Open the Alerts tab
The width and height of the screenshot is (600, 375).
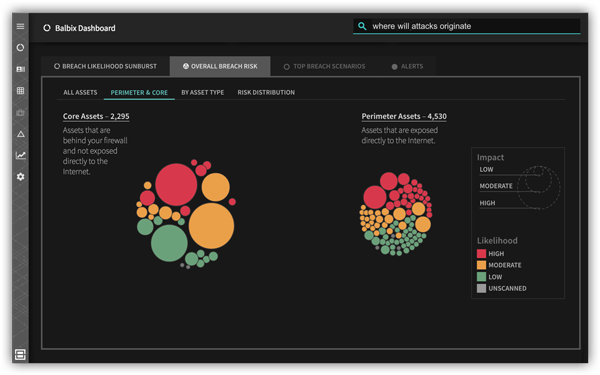tap(408, 67)
